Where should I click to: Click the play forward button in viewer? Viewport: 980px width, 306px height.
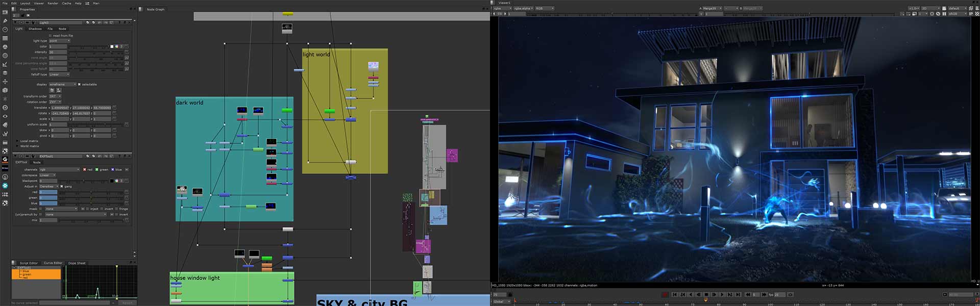(x=714, y=295)
